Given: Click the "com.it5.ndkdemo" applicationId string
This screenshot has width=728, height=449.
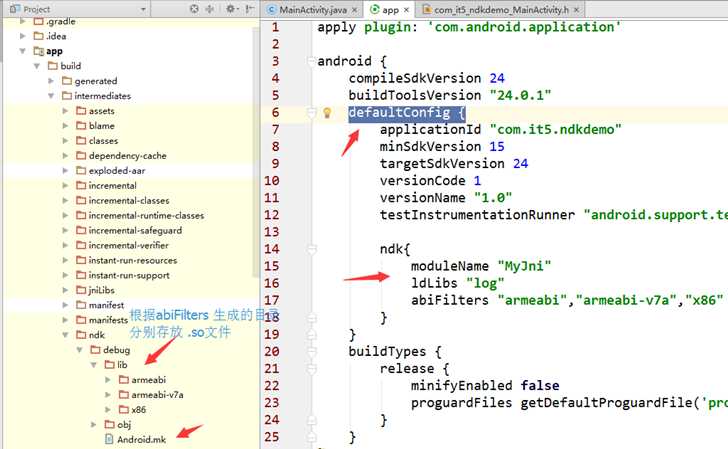Looking at the screenshot, I should coord(555,129).
